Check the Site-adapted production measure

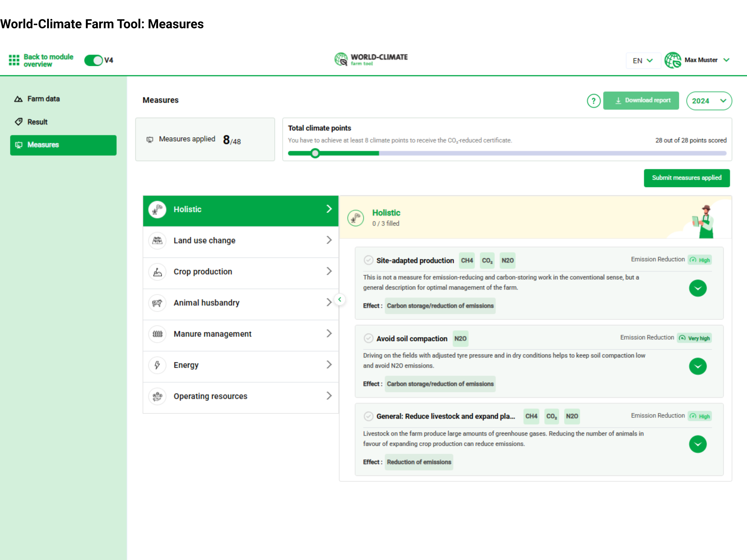pos(368,260)
